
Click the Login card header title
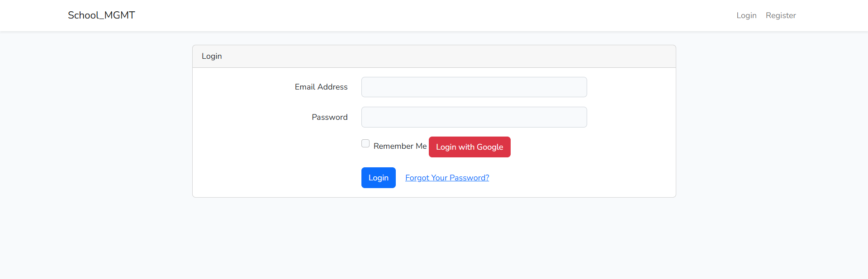click(x=211, y=56)
